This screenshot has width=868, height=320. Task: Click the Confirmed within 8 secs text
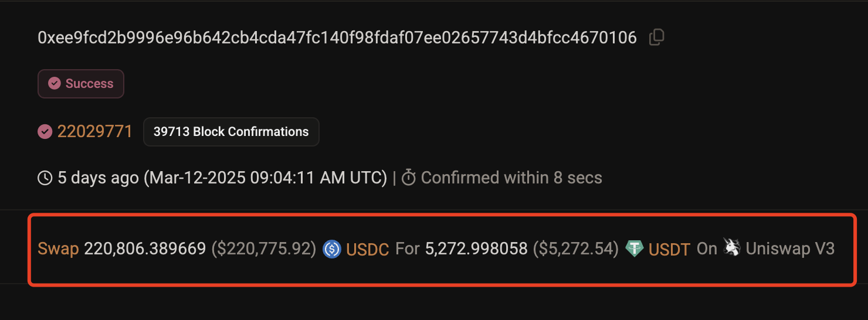(511, 178)
